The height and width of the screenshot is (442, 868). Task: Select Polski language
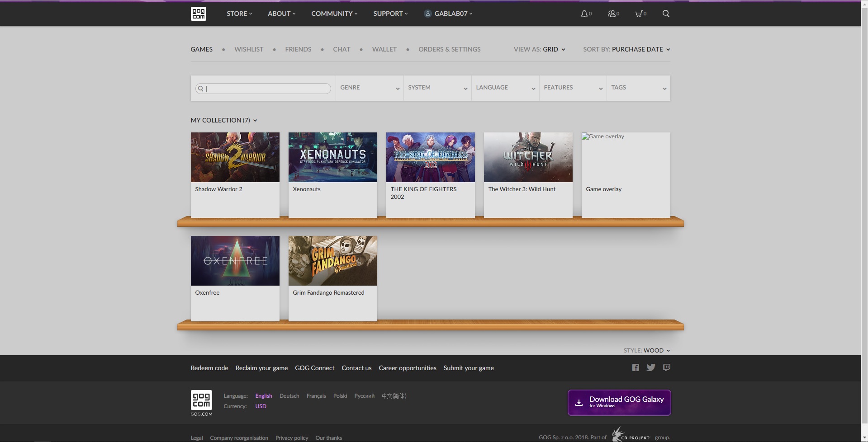pos(340,396)
